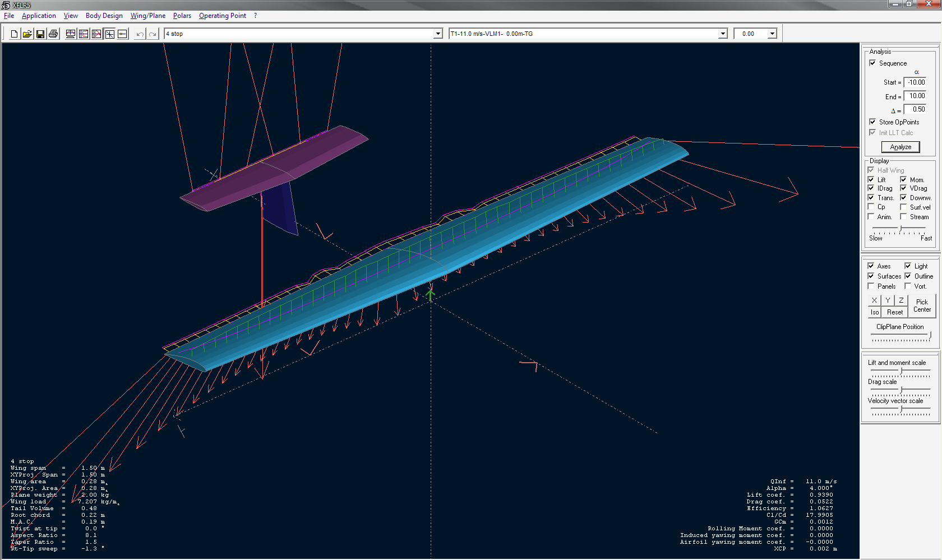Click the X view button
Screen dimensions: 942x560
coord(874,300)
